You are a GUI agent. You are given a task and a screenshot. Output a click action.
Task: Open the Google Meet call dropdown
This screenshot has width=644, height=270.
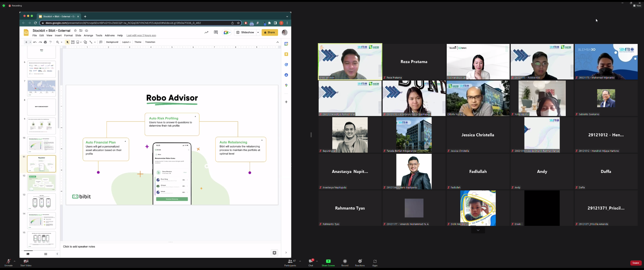coord(227,33)
